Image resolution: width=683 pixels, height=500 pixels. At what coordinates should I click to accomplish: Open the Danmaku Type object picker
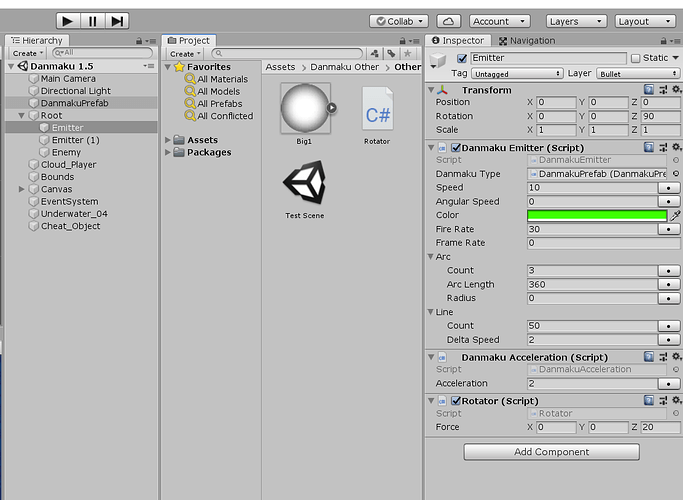coord(676,173)
